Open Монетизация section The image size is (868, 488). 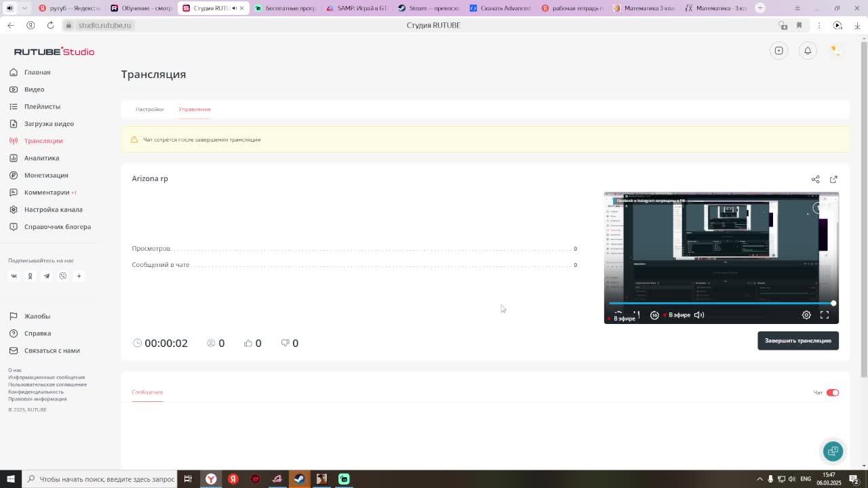[46, 175]
